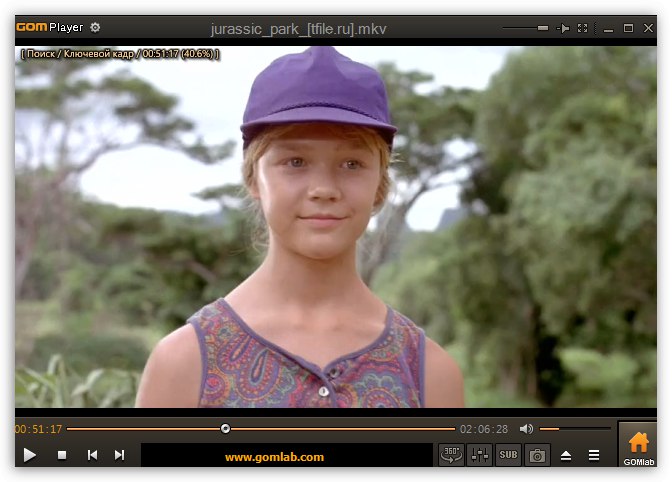Viewport: 672px width, 482px height.
Task: Click the seek bar position handle
Action: [225, 428]
